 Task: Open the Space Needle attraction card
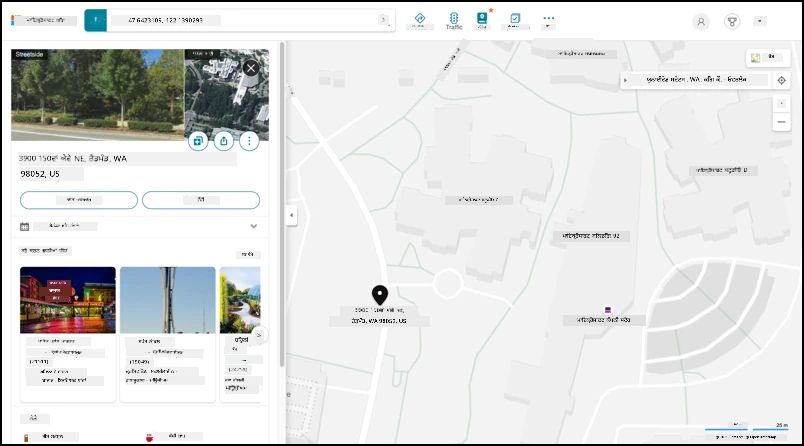[168, 333]
